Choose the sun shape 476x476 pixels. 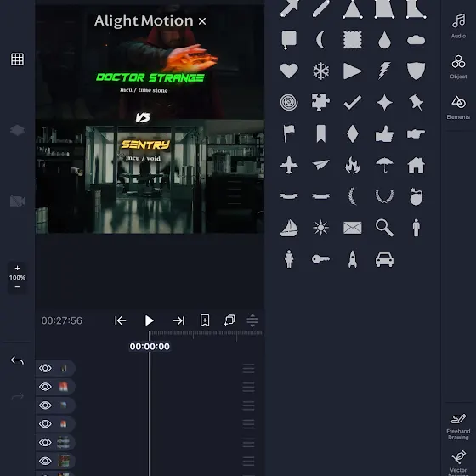321,228
